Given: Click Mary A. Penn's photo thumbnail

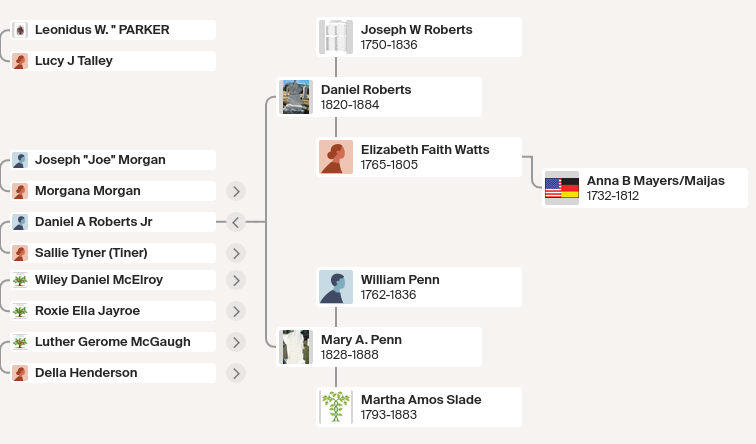Looking at the screenshot, I should [296, 347].
